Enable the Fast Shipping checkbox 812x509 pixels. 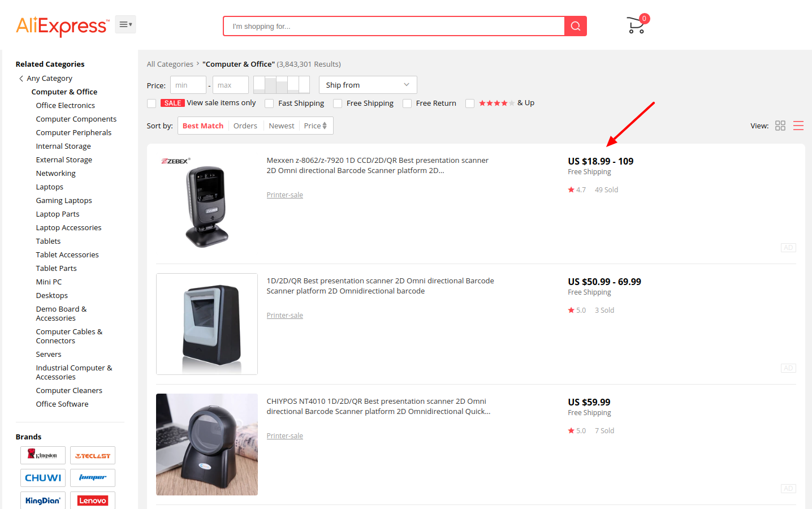click(x=269, y=103)
